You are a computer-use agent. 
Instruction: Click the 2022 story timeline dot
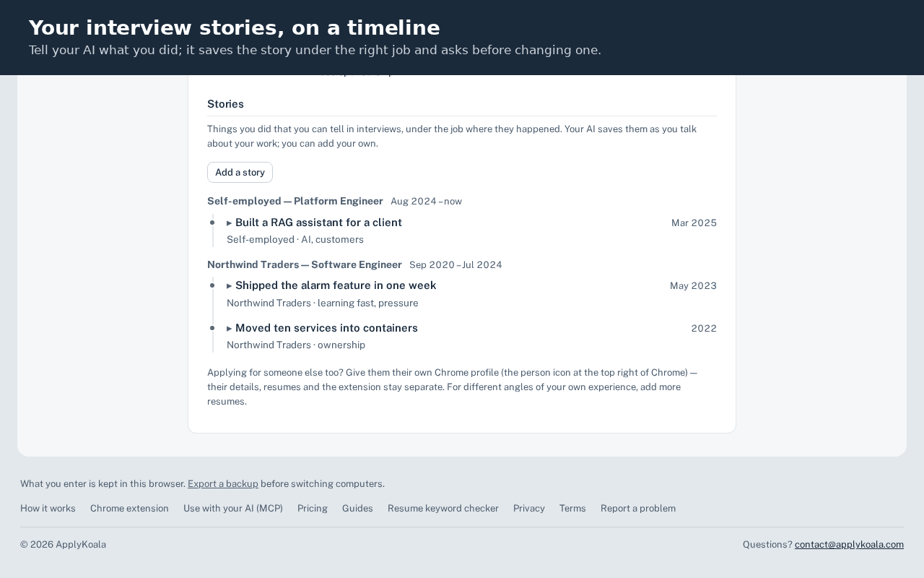[x=212, y=328]
